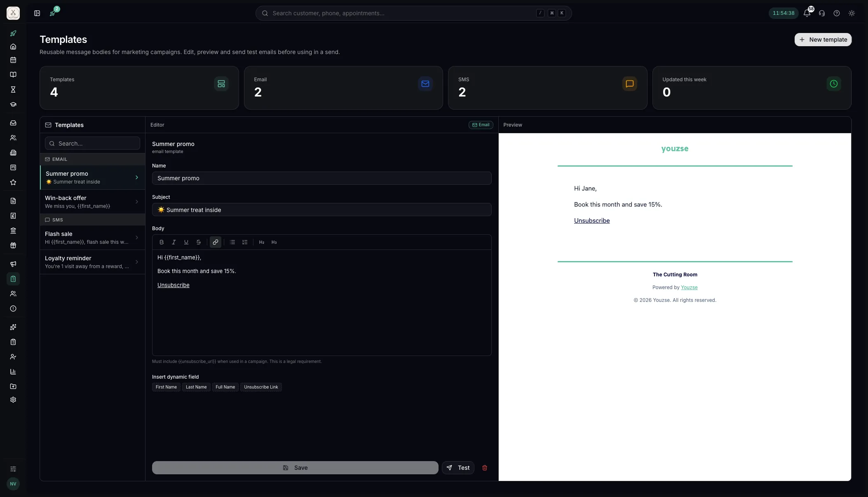The height and width of the screenshot is (497, 868).
Task: Click the chevron on the Flash sale row
Action: coord(137,238)
